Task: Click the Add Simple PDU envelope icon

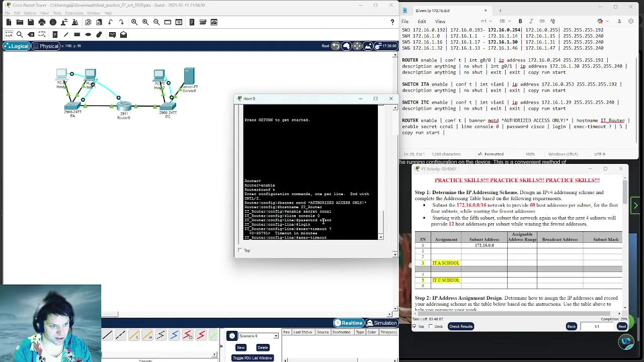Action: (x=112, y=35)
